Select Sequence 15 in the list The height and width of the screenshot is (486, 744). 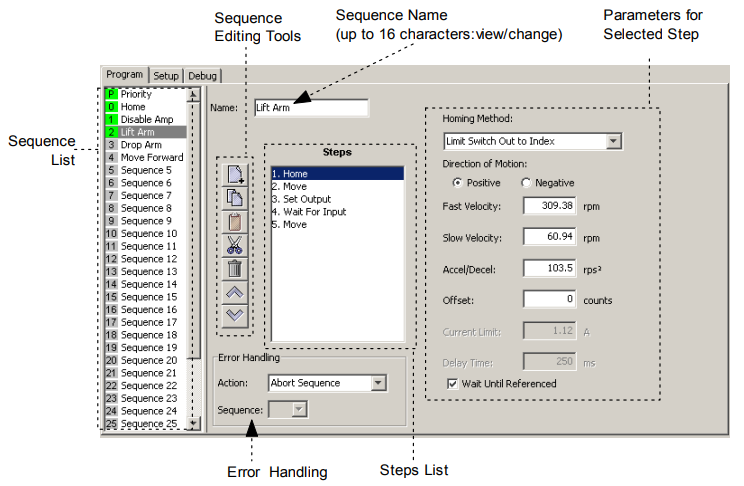pos(146,297)
